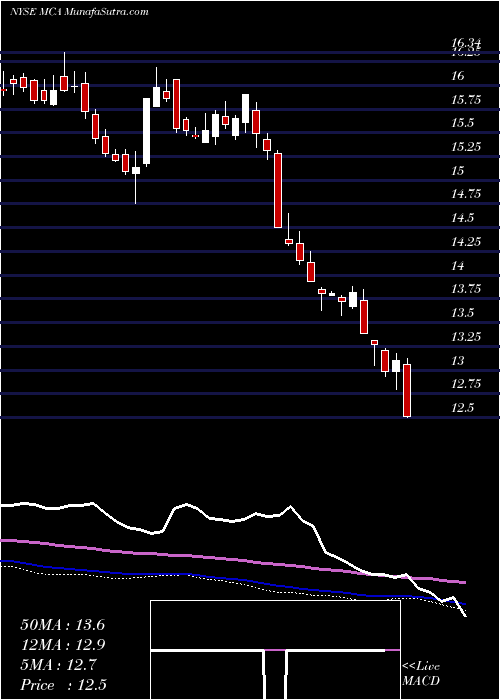Image resolution: width=500 pixels, height=700 pixels.
Task: Click the tall white candle rising to 15.75
Action: [146, 131]
